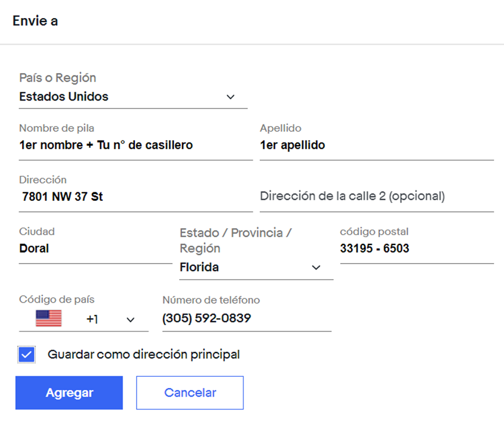Viewport: 504px width, 421px height.
Task: Select the Ciudad field containing Doral
Action: point(96,249)
